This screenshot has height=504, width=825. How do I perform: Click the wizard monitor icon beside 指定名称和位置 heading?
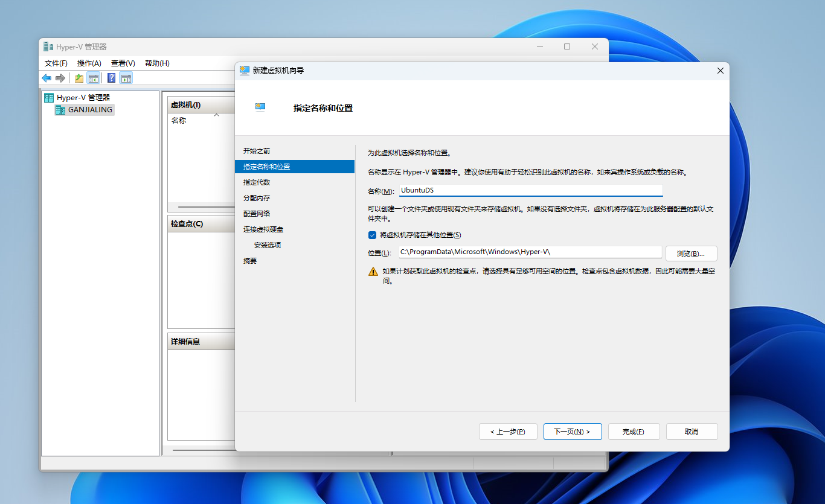point(260,107)
